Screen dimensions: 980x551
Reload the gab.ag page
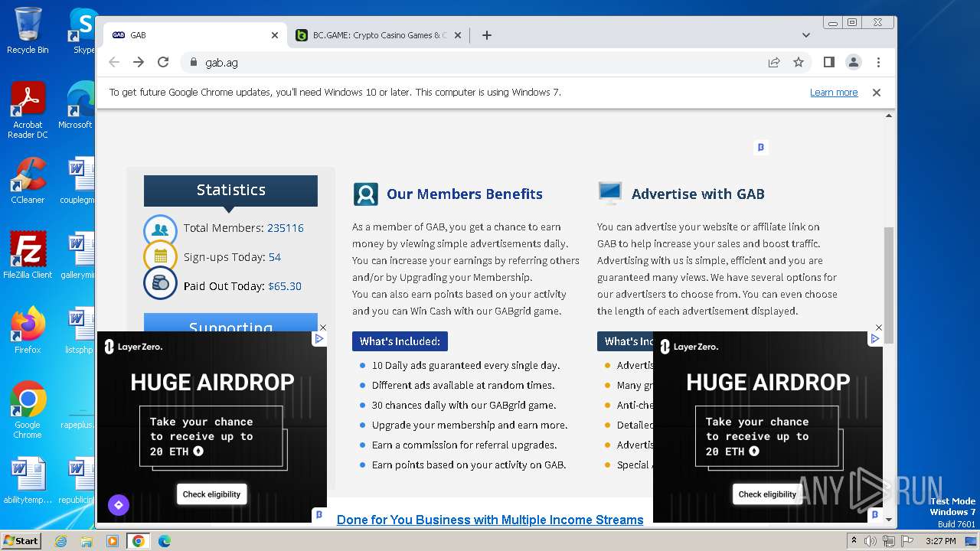(162, 62)
